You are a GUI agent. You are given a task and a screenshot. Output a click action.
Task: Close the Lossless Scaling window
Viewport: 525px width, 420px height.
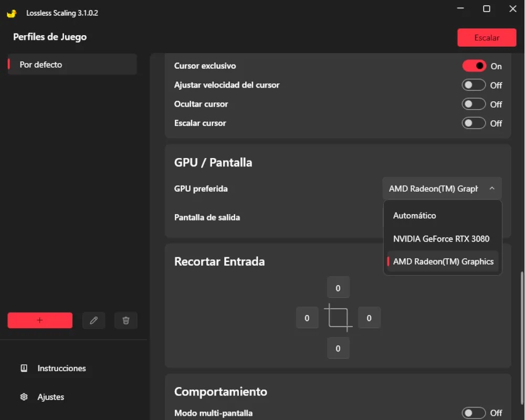pyautogui.click(x=512, y=8)
